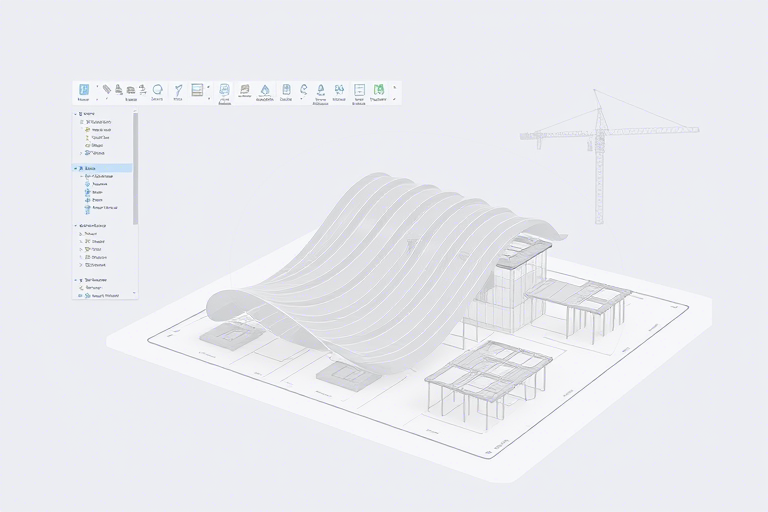Collapse the bottommost tree group arrow
This screenshot has height=512, width=768.
75,280
